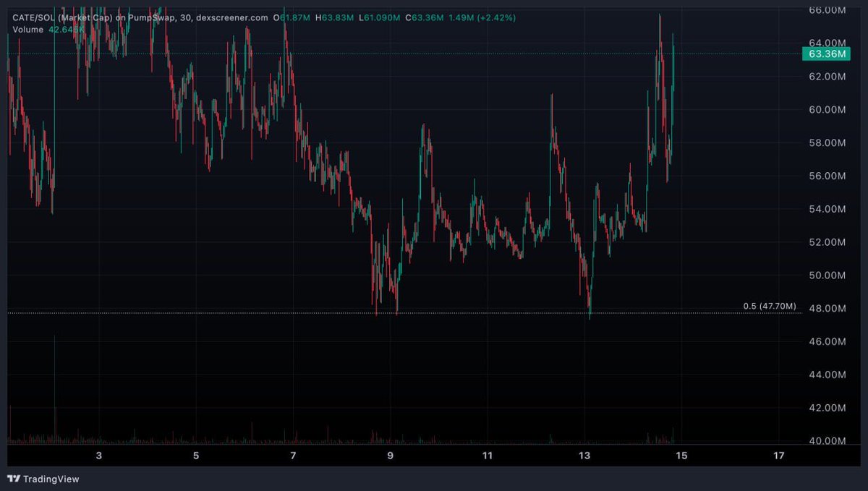Click the volume value 42.645K
The width and height of the screenshot is (868, 491).
[66, 30]
